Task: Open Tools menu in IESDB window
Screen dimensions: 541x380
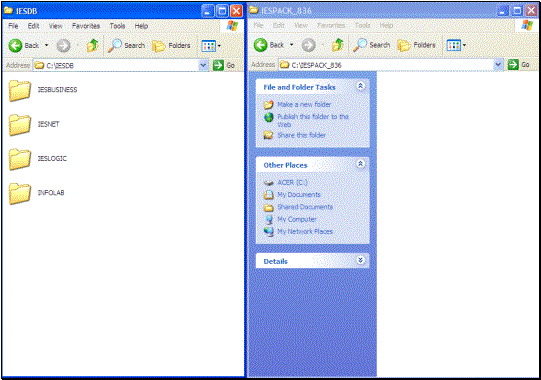Action: click(x=117, y=26)
